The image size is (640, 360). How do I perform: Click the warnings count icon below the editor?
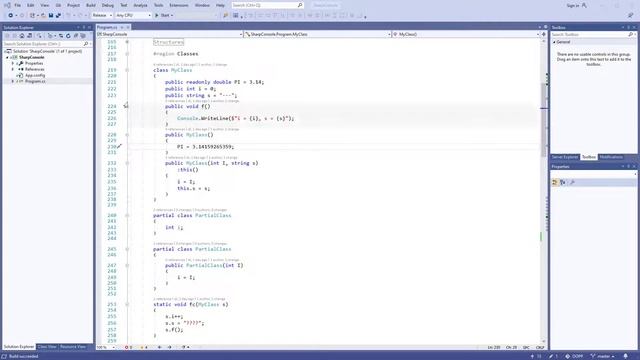click(x=142, y=347)
